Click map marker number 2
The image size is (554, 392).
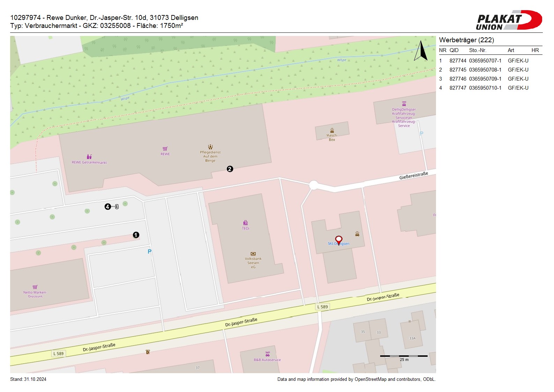point(230,169)
